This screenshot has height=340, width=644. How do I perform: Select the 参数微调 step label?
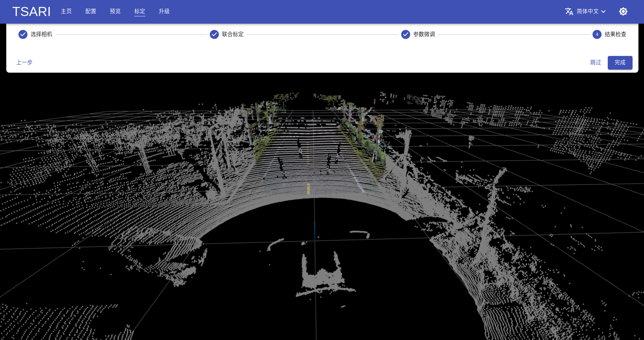pyautogui.click(x=424, y=34)
